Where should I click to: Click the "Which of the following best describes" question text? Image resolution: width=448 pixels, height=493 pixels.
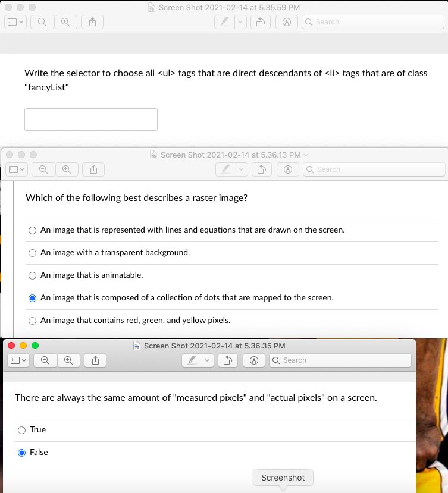[136, 198]
